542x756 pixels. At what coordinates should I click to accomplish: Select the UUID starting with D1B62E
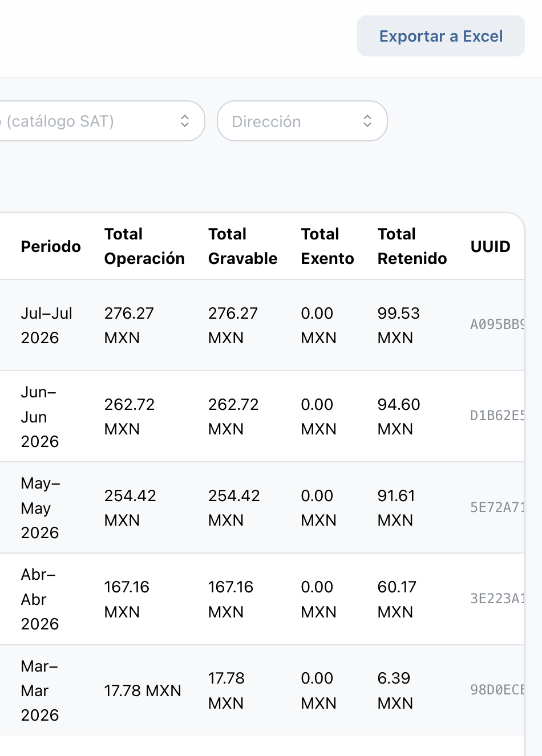point(497,416)
